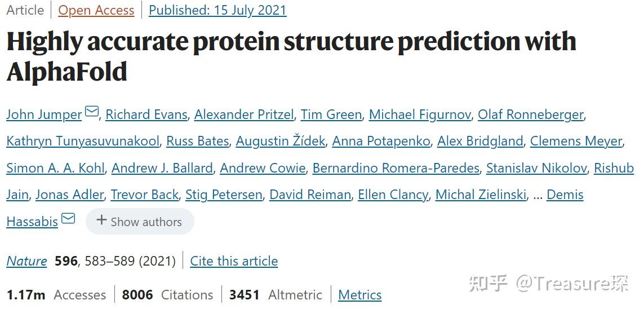Click the Tim Green author link

[331, 114]
